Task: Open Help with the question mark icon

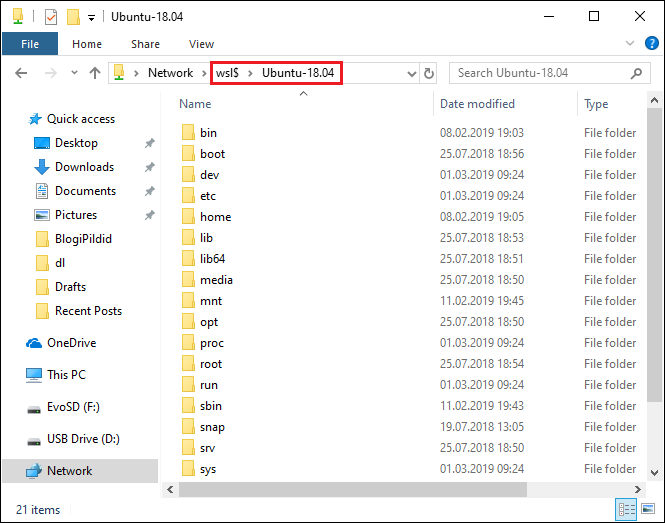Action: (651, 43)
